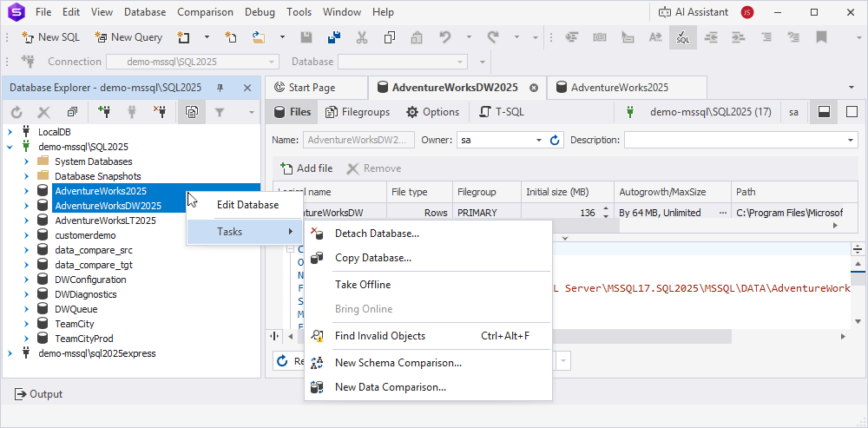Image resolution: width=868 pixels, height=428 pixels.
Task: Collapse the demo-mssql\SQL2025 connection node
Action: [10, 147]
